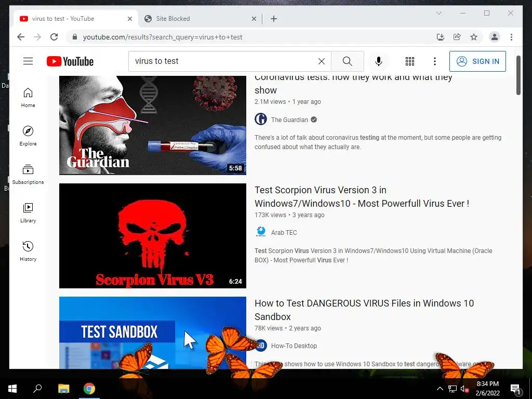Open the TEST SANDBOX video thumbnail

(153, 332)
